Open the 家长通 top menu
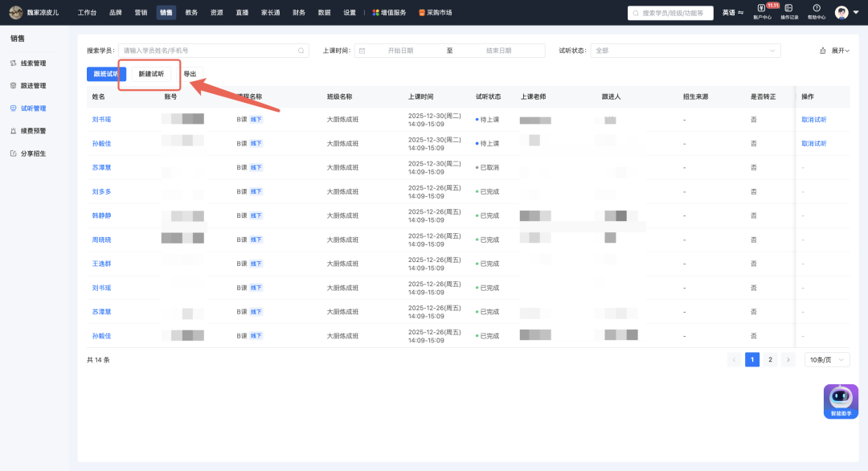 pyautogui.click(x=270, y=12)
